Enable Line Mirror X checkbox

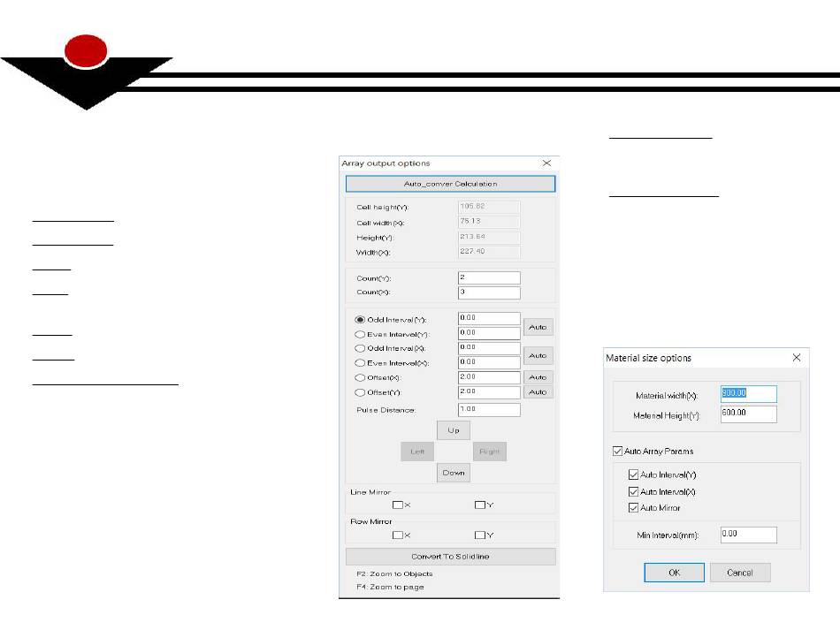pyautogui.click(x=398, y=505)
